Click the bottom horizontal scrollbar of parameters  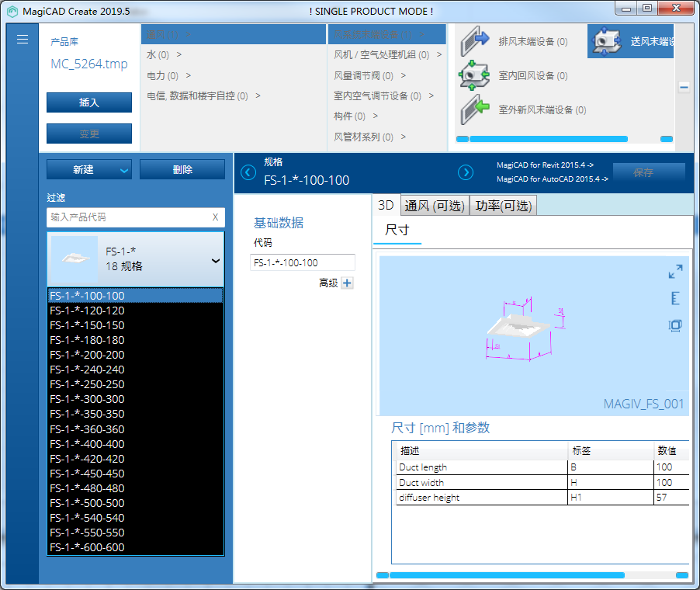click(507, 575)
